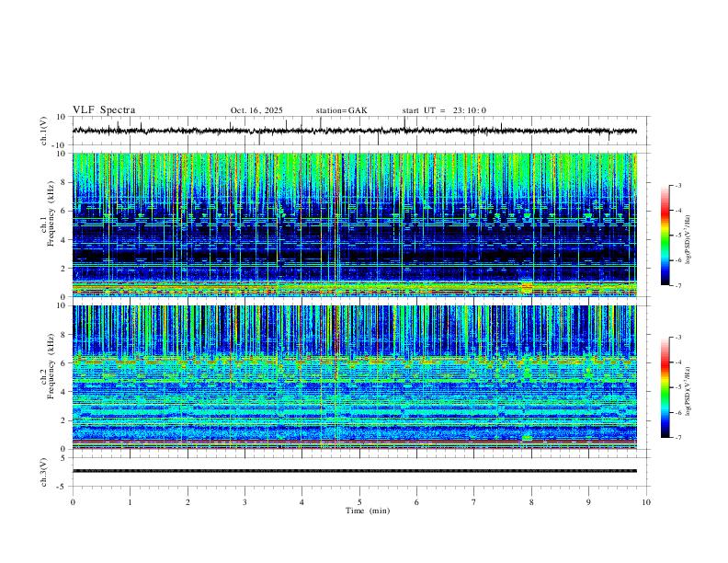
Task: Click the time axis tick label 6
Action: tap(417, 502)
